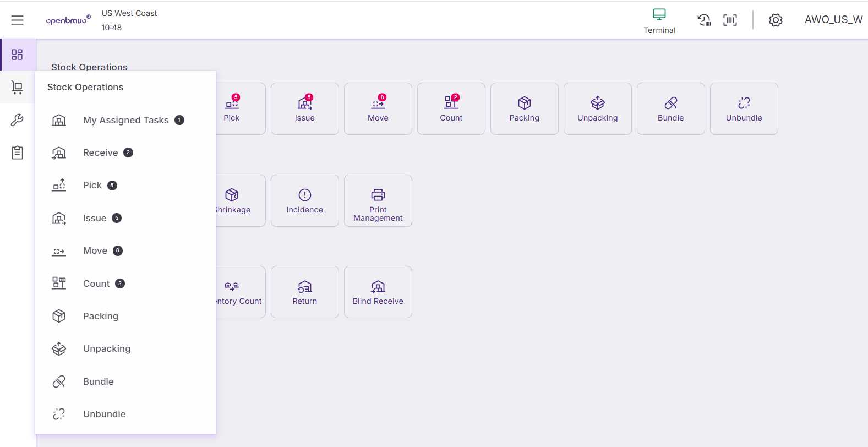Choose Unbundle from the flyout menu
The image size is (868, 447).
pyautogui.click(x=104, y=414)
